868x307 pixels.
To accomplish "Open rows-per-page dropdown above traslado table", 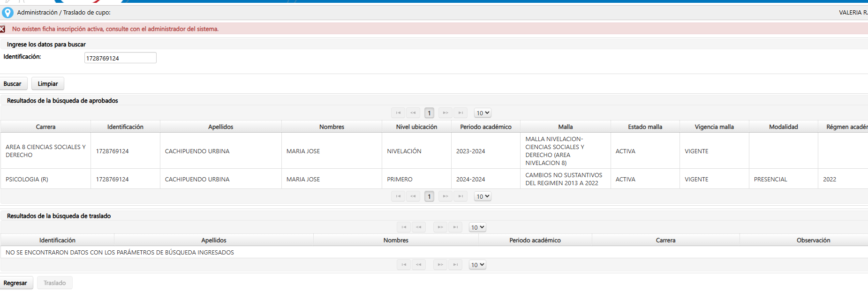I will coord(477,227).
